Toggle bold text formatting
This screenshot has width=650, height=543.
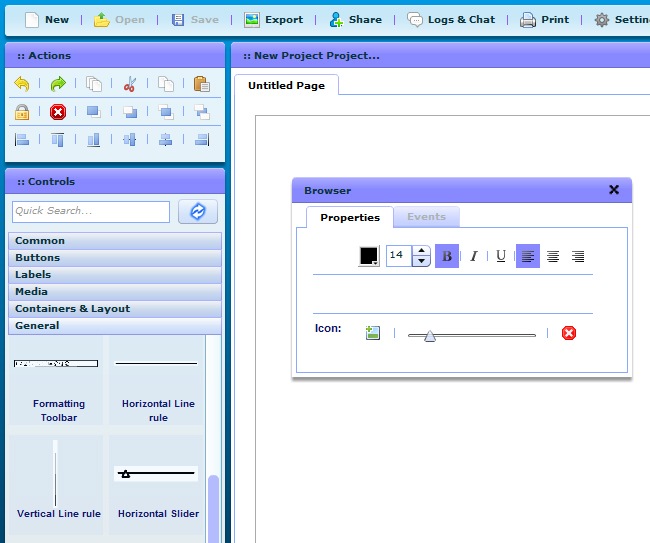click(x=447, y=256)
